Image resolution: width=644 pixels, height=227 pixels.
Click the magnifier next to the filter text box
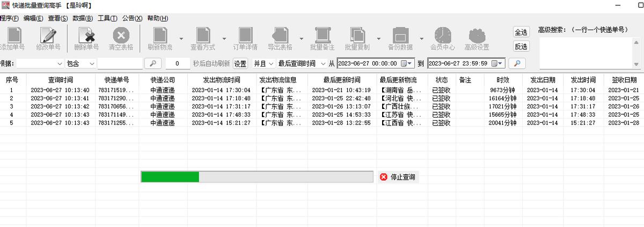pyautogui.click(x=153, y=63)
